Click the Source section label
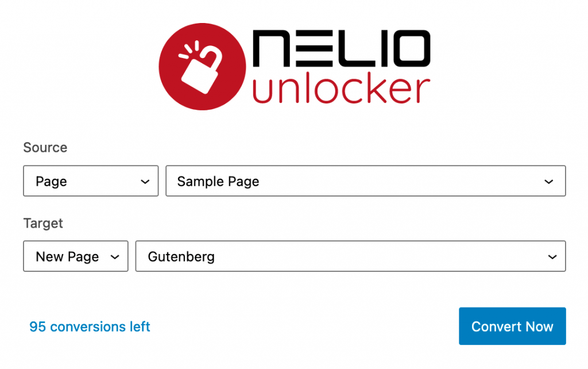Viewport: 588px width, 369px height. coord(45,148)
